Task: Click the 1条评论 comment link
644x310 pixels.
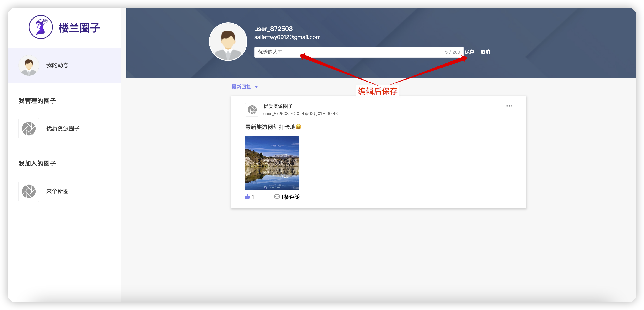Action: [x=291, y=197]
